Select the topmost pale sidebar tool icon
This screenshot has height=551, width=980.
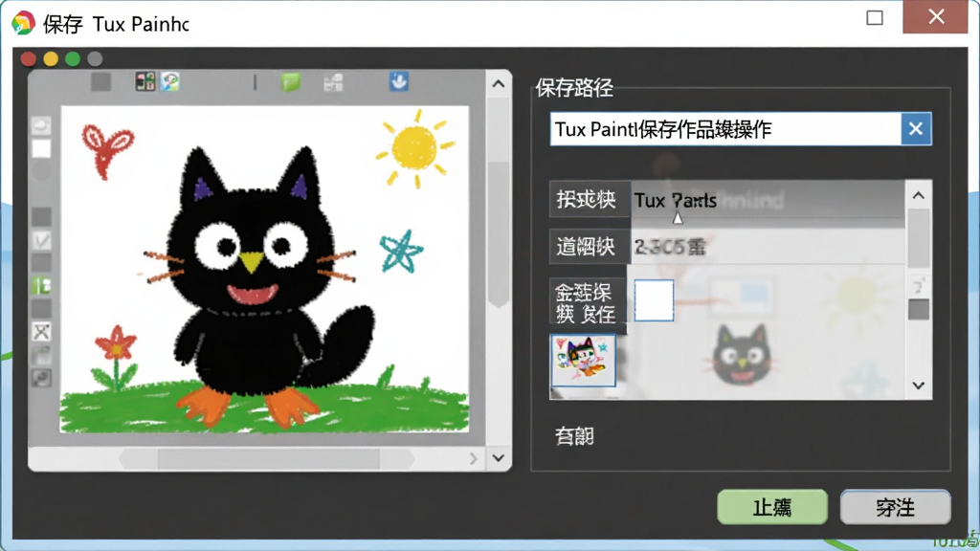click(41, 125)
